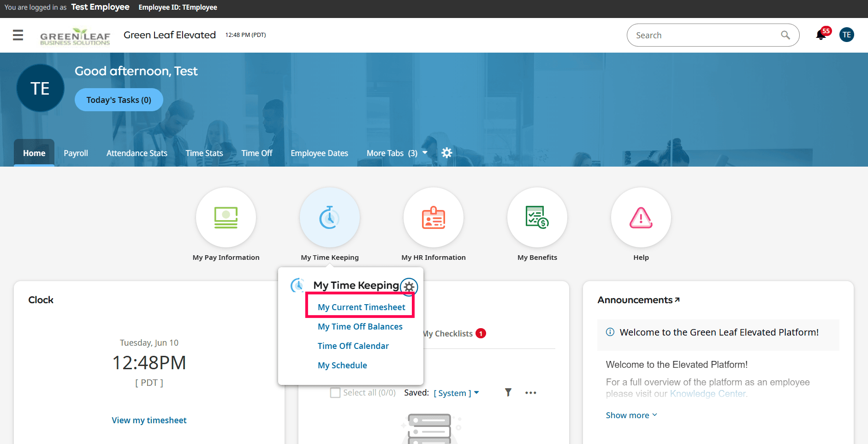This screenshot has width=868, height=444.
Task: Click the Announcements external arrow icon
Action: tap(677, 300)
